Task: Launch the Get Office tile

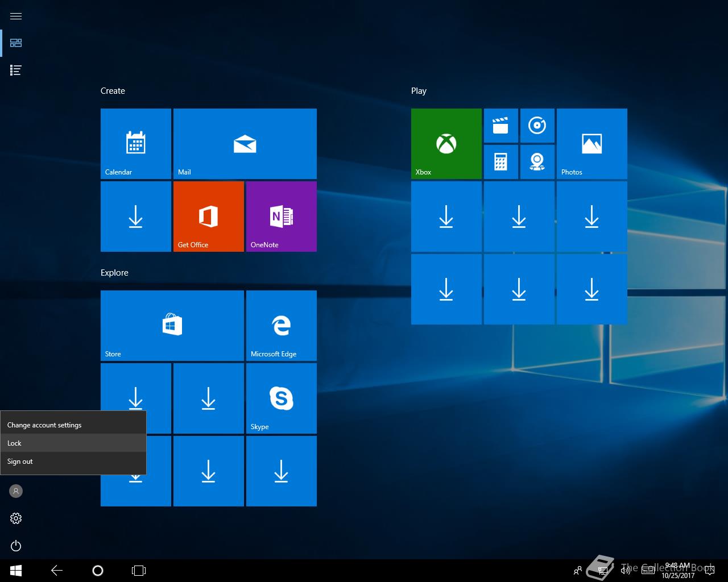Action: click(x=209, y=217)
